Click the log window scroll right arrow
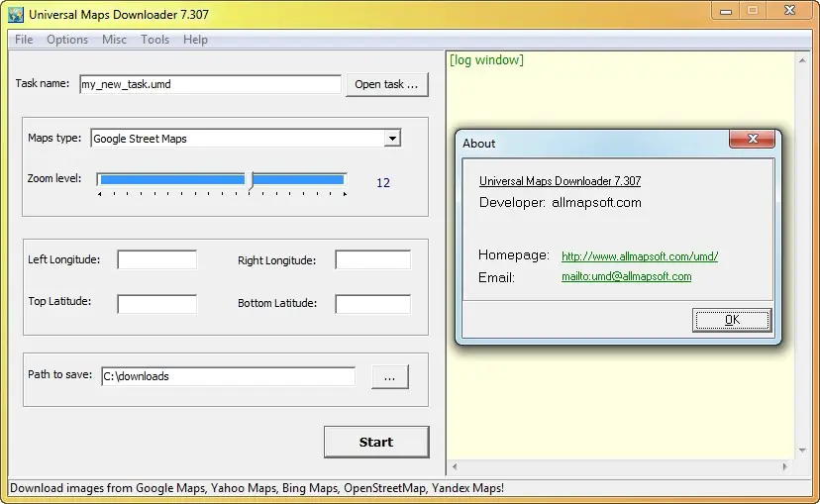 pos(785,466)
